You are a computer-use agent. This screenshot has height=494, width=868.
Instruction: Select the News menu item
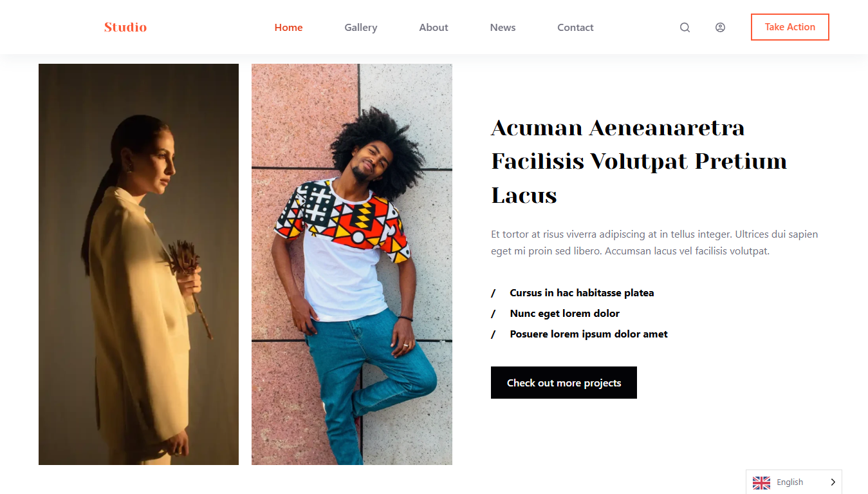coord(503,28)
